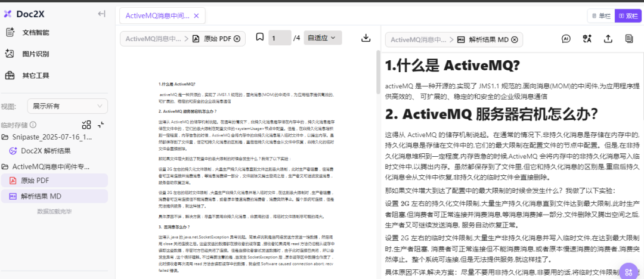644x279 pixels.
Task: Click the info icon beside 临时存储
Action: point(33,125)
